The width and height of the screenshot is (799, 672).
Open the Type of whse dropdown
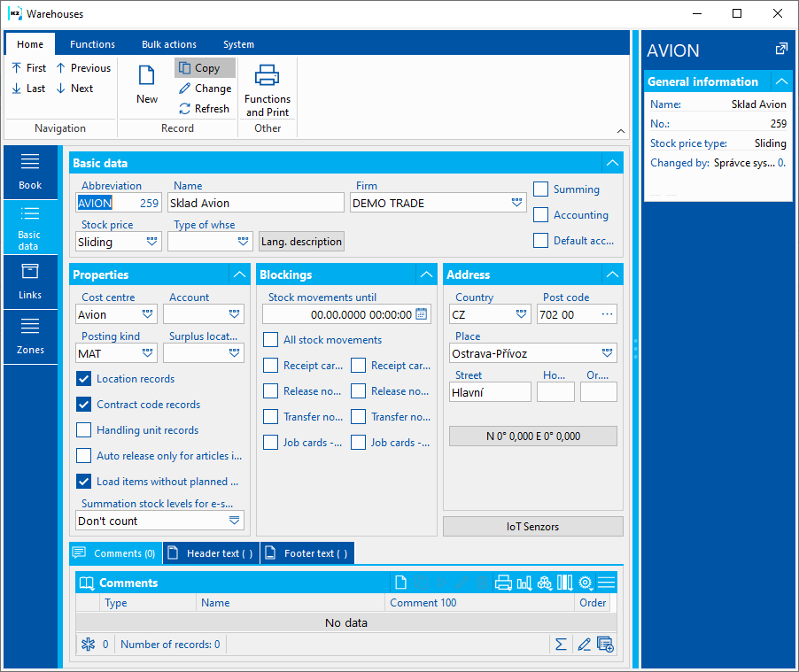[x=243, y=242]
